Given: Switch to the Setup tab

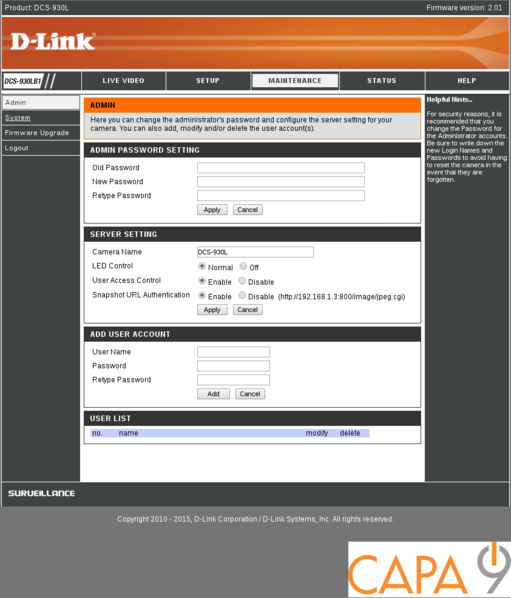Looking at the screenshot, I should point(208,81).
